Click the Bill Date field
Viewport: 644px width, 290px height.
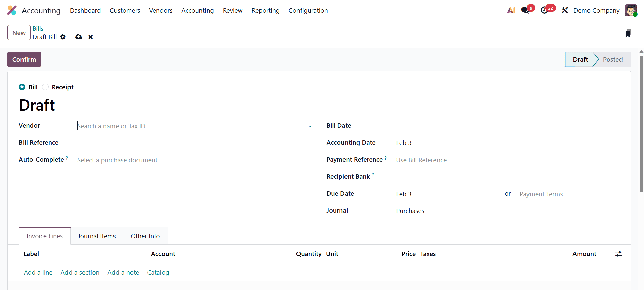[x=508, y=126]
